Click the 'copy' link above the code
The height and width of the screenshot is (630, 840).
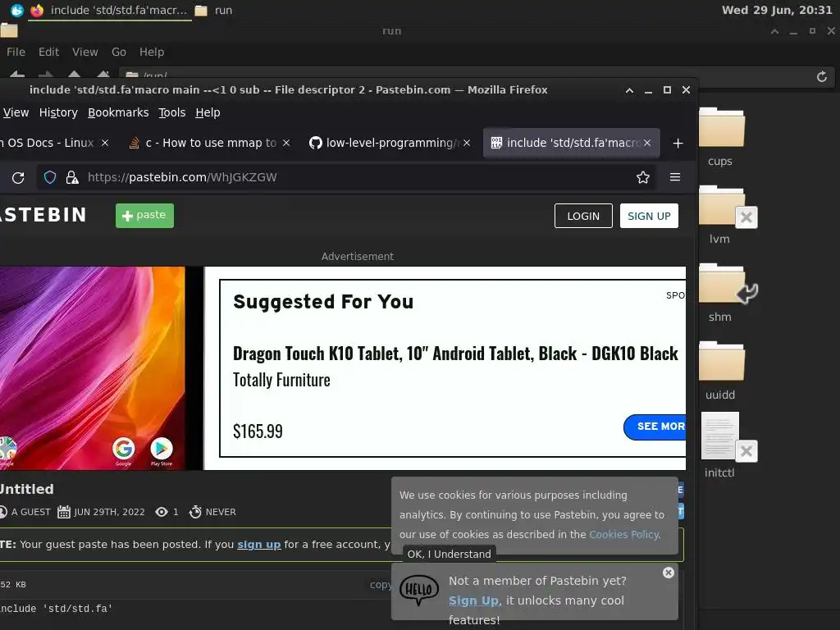[x=381, y=584]
